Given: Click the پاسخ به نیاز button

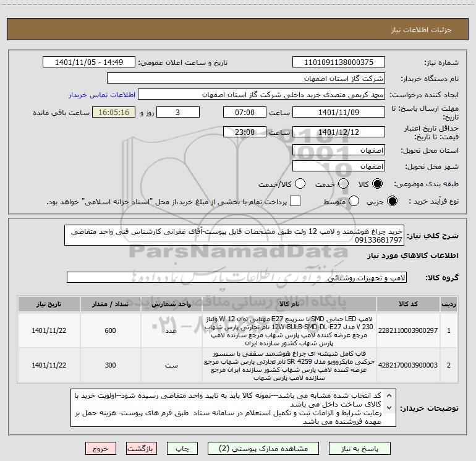Looking at the screenshot, I should pyautogui.click(x=360, y=449).
